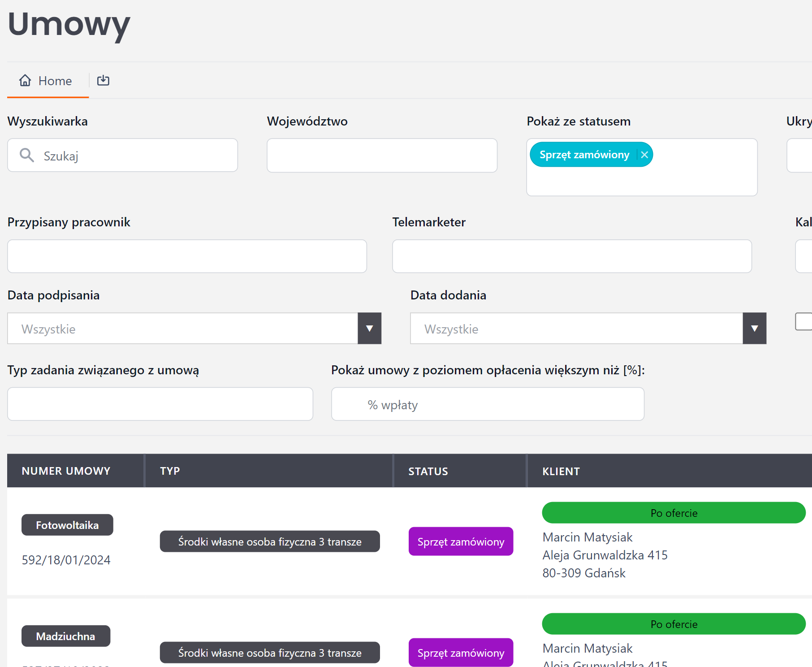Click the Home house icon
The width and height of the screenshot is (812, 667).
click(25, 80)
